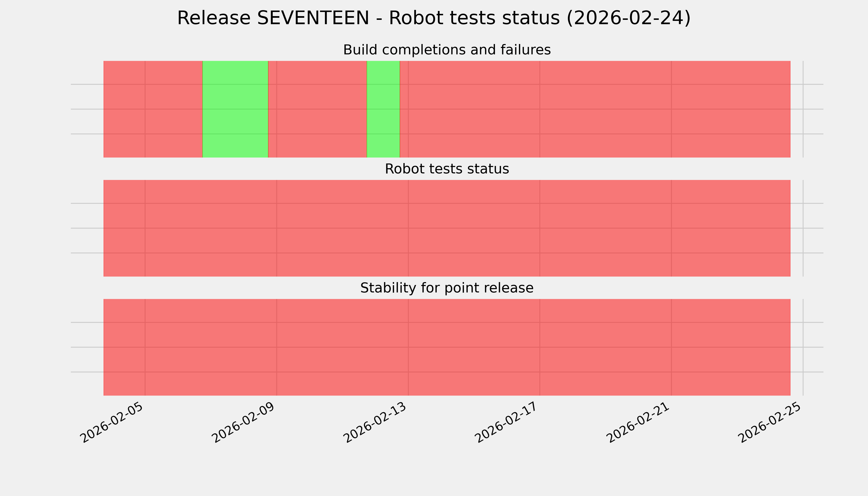
Task: Click the 'Robot tests status' subplot title
Action: click(x=447, y=169)
